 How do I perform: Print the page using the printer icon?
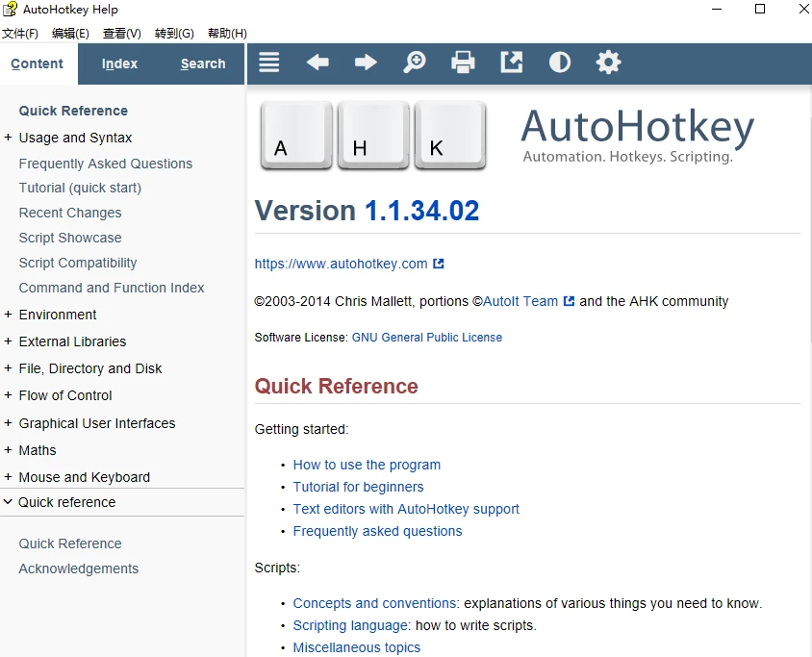(463, 63)
